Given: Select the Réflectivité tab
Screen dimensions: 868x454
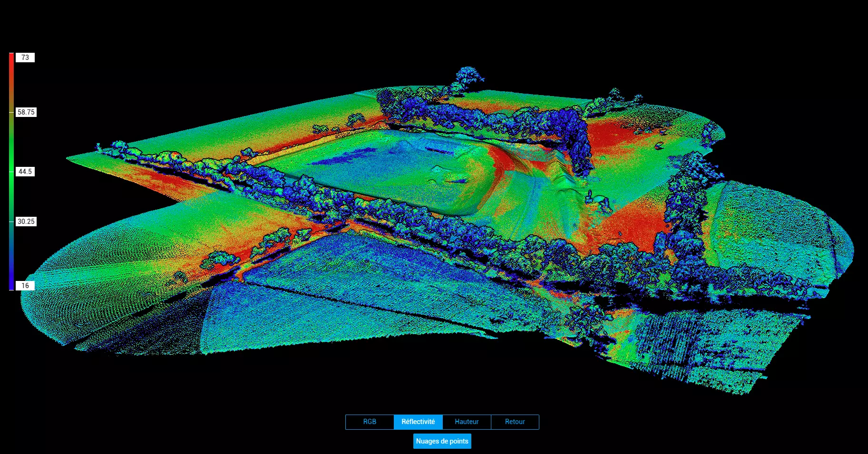Looking at the screenshot, I should point(418,422).
